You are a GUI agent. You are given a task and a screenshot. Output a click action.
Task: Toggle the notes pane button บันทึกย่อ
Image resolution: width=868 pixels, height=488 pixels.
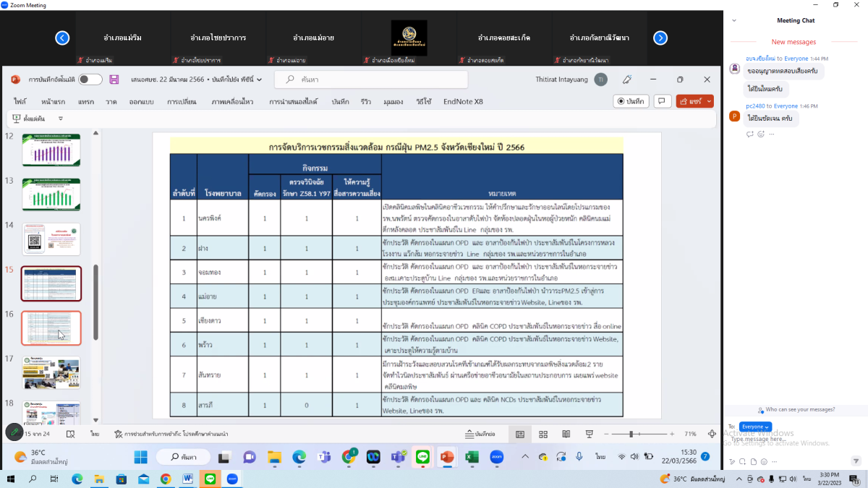coord(480,434)
